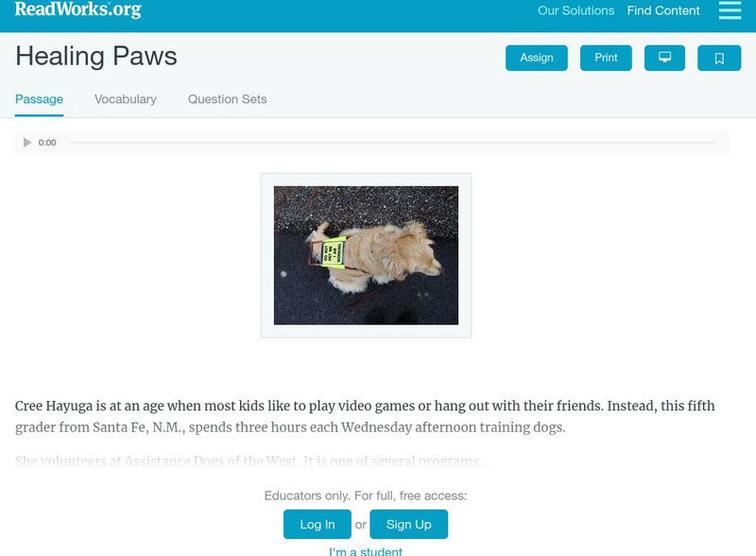Click the paragraph starting "Cree Hayuga"

pos(365,416)
